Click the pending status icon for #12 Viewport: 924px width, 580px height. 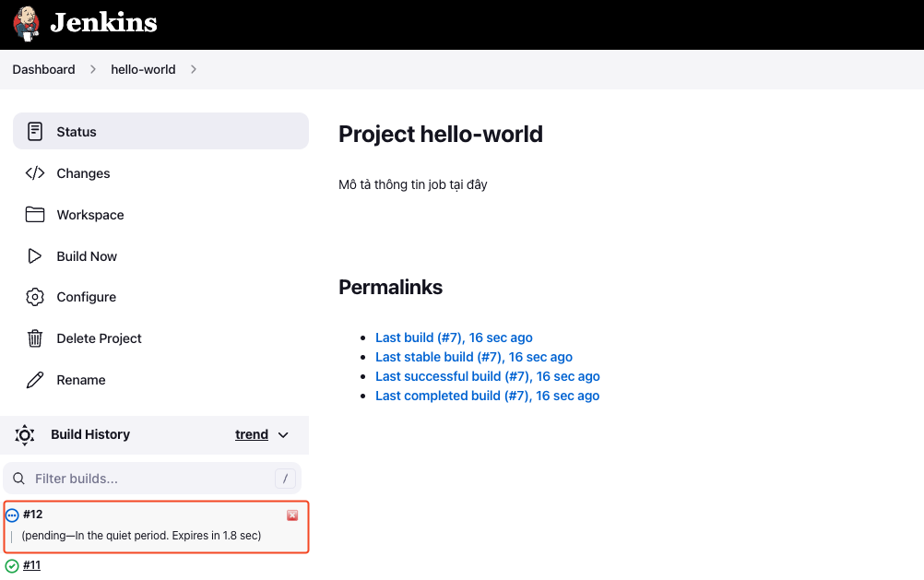[12, 515]
